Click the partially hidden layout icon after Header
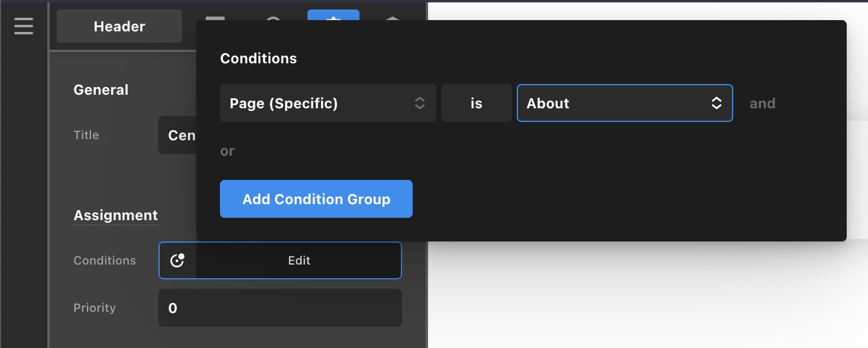The height and width of the screenshot is (348, 868). [215, 18]
